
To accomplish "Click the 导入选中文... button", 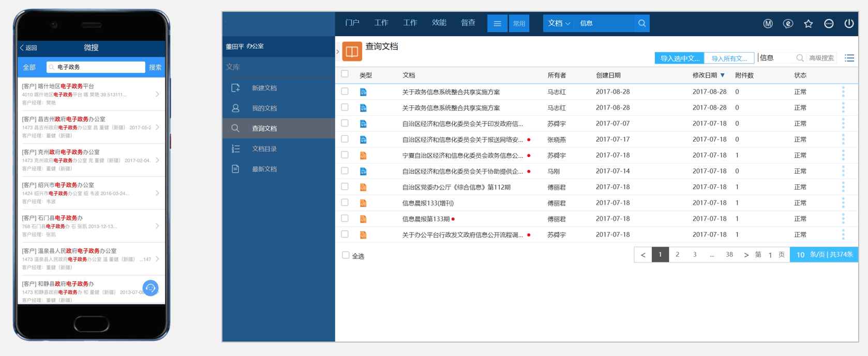I will 679,58.
